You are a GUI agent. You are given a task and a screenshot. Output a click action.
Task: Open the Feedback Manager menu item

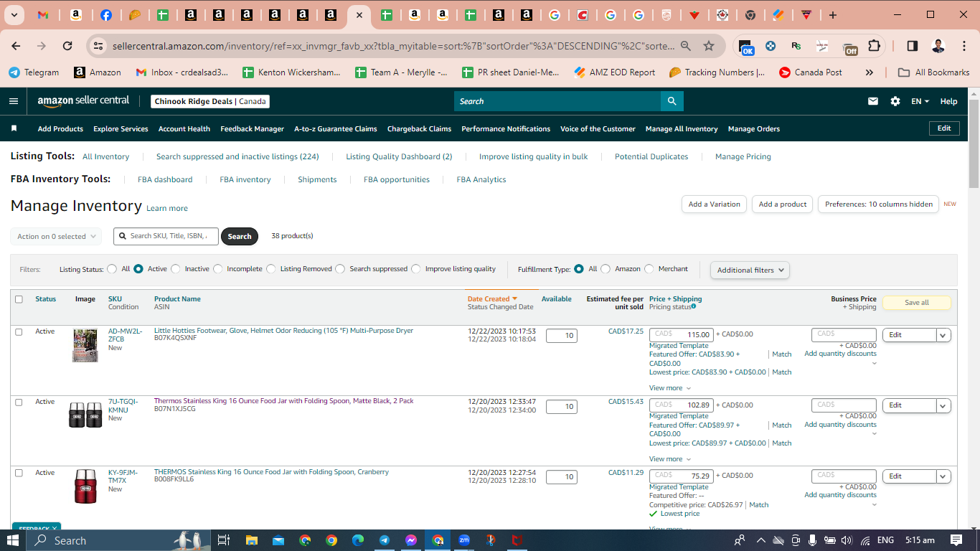click(x=253, y=129)
